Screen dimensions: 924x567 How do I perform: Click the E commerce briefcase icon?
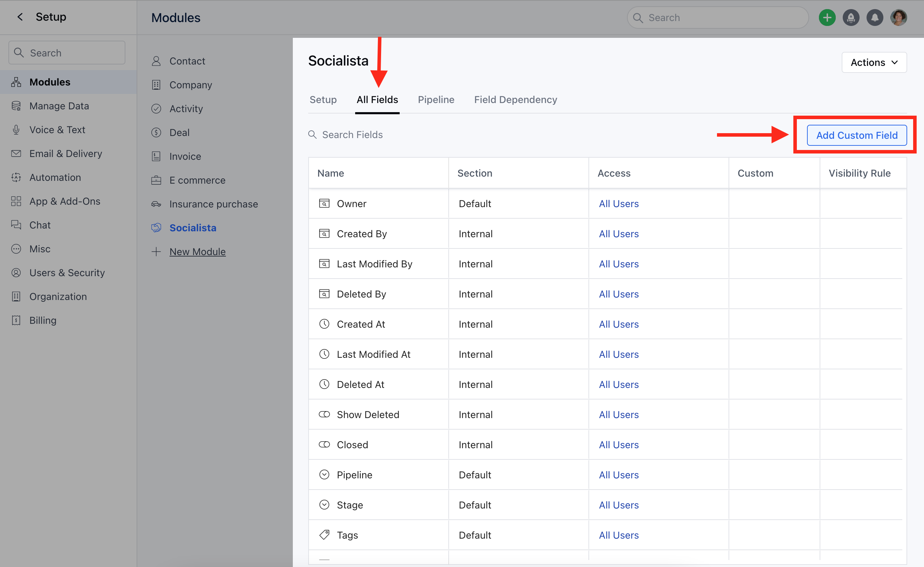coord(156,180)
